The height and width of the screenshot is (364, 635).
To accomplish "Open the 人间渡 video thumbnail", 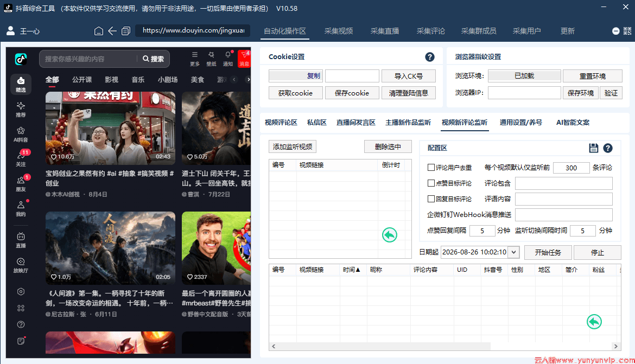I will pos(110,248).
